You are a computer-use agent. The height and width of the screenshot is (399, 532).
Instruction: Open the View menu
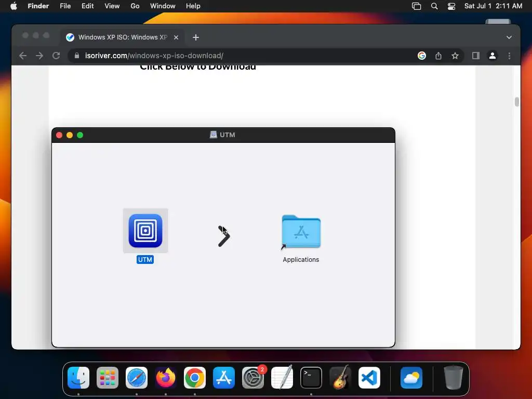pyautogui.click(x=112, y=6)
